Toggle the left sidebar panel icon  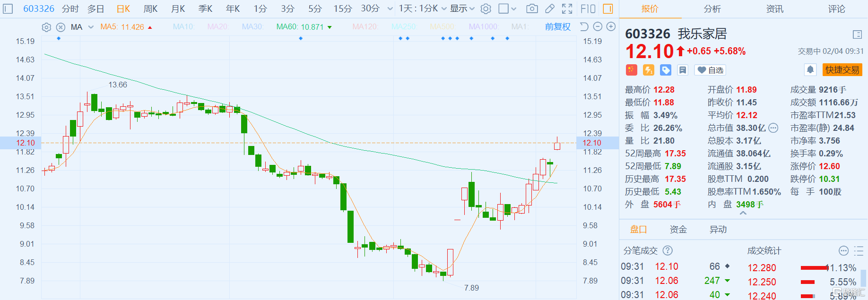coord(8,9)
